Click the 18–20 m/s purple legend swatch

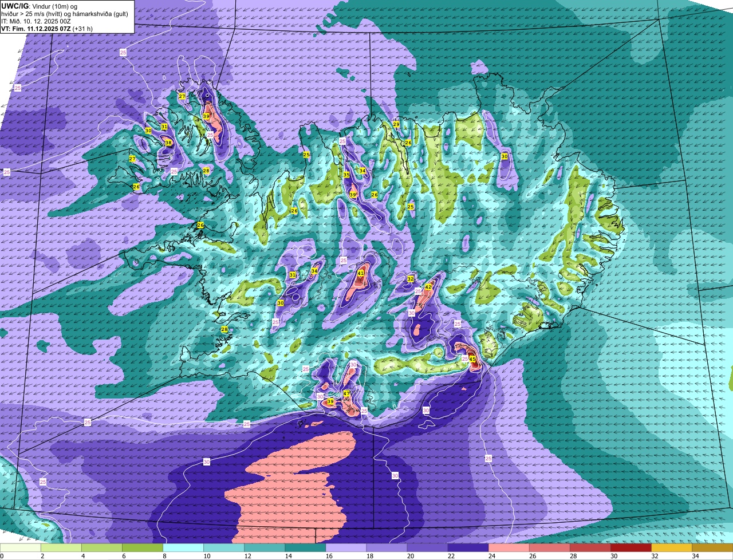click(x=387, y=548)
